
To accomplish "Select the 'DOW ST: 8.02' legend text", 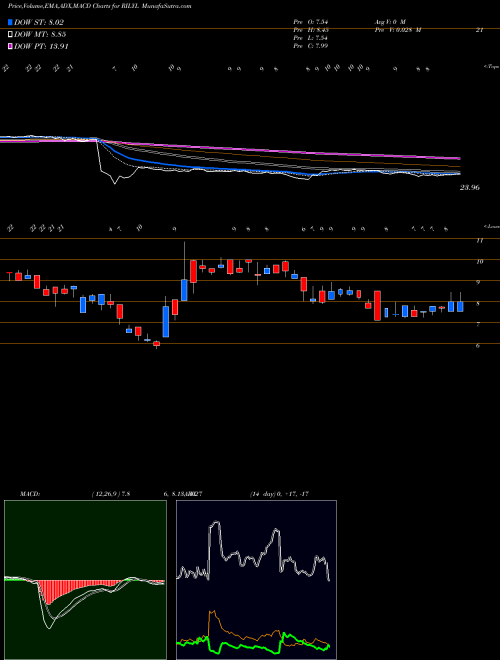I will pos(39,22).
